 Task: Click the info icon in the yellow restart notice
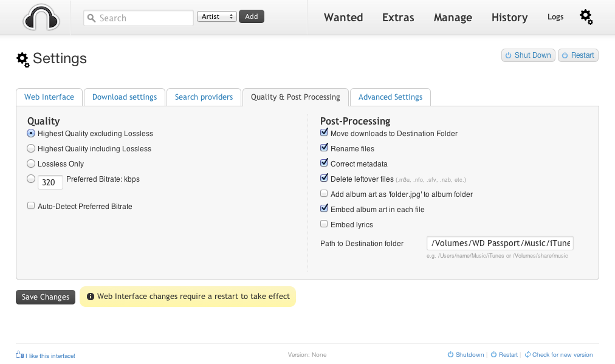(91, 297)
